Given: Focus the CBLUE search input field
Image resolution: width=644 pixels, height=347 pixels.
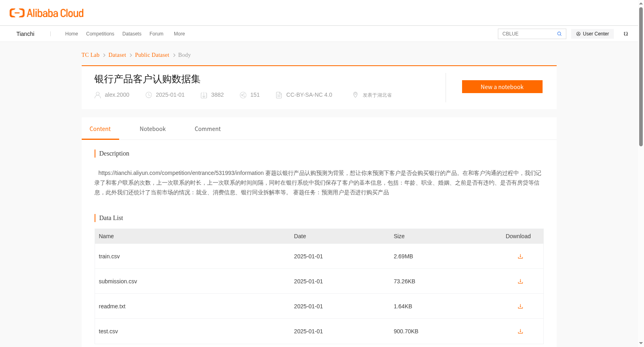Looking at the screenshot, I should [527, 34].
